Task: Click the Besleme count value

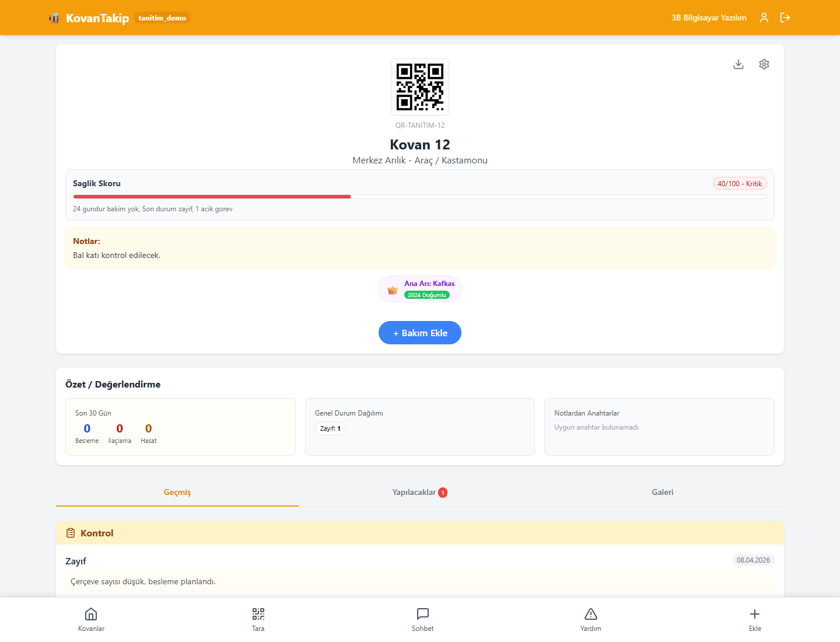Action: (x=87, y=428)
